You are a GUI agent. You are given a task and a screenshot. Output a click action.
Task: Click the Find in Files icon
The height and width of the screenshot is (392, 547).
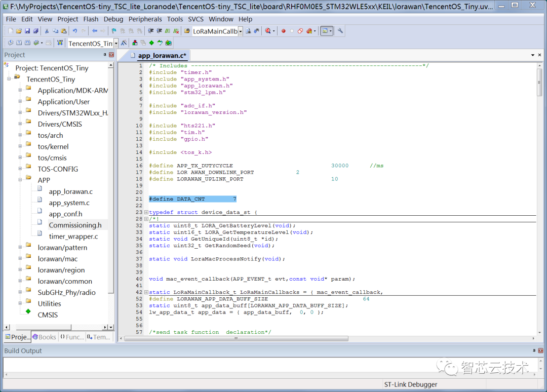point(187,31)
